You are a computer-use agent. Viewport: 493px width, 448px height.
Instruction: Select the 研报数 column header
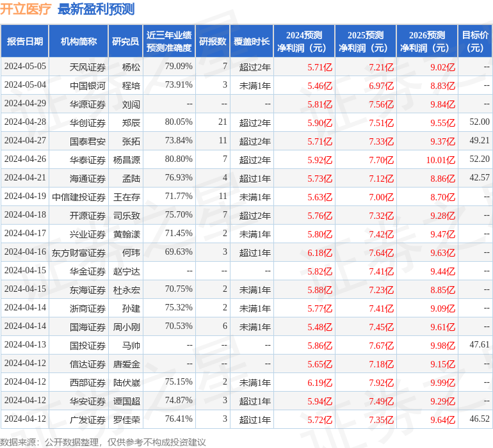coord(213,41)
